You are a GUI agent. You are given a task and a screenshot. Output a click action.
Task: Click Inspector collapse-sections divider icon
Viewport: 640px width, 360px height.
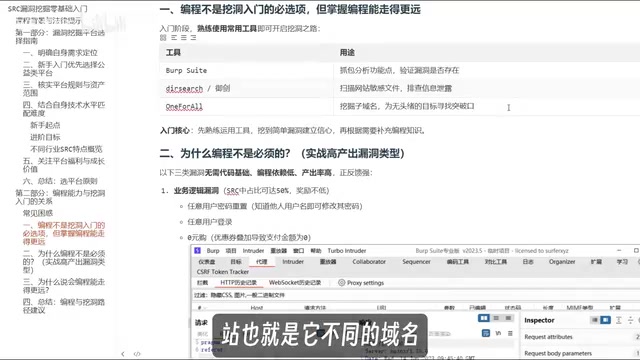click(x=631, y=320)
